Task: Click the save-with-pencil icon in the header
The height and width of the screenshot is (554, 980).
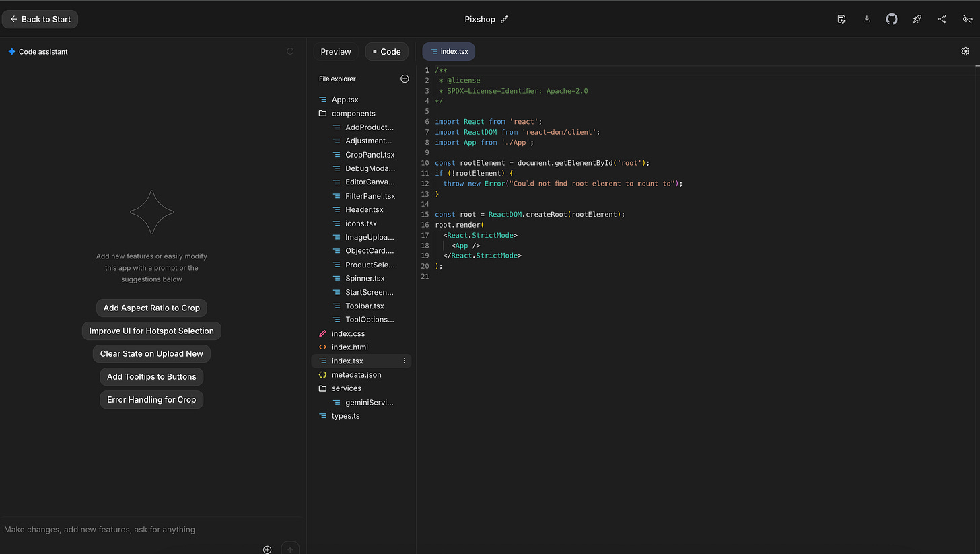Action: click(841, 19)
